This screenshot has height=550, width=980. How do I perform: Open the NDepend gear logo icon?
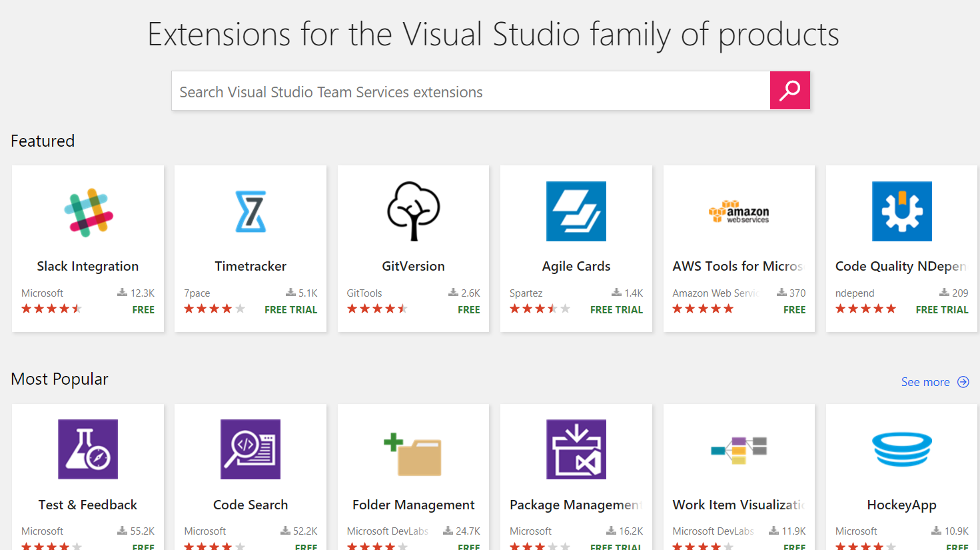(902, 211)
